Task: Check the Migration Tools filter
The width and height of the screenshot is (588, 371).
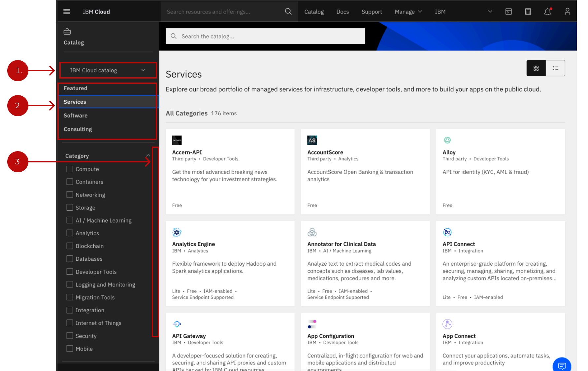Action: pyautogui.click(x=70, y=297)
